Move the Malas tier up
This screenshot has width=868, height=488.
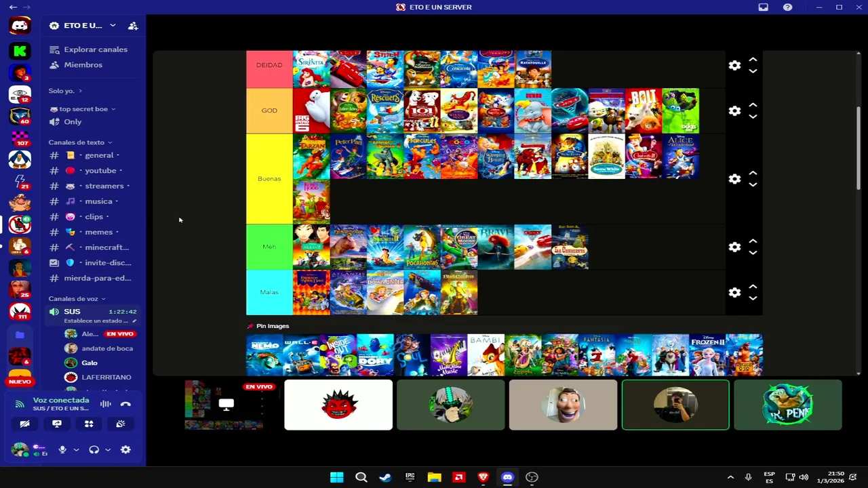point(753,287)
